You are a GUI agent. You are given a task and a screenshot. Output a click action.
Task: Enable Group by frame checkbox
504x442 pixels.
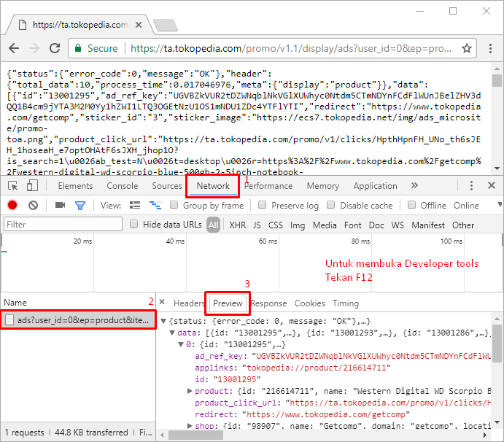[174, 205]
